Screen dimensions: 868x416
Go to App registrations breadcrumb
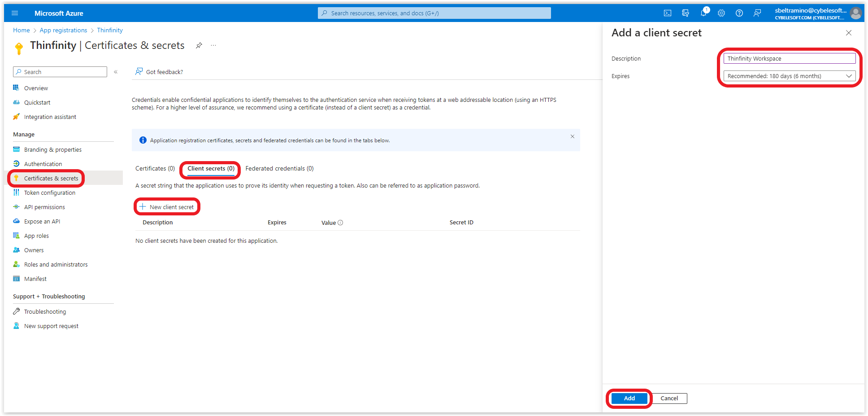[x=63, y=31]
